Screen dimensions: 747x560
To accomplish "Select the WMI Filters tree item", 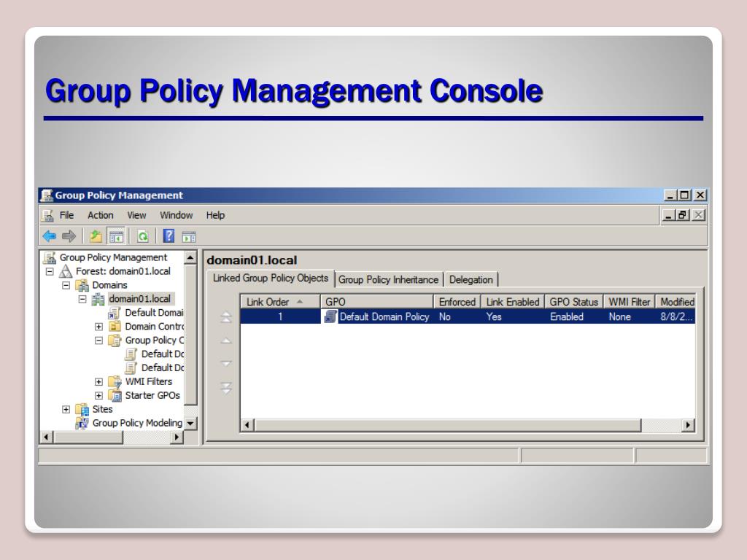I will coord(149,381).
